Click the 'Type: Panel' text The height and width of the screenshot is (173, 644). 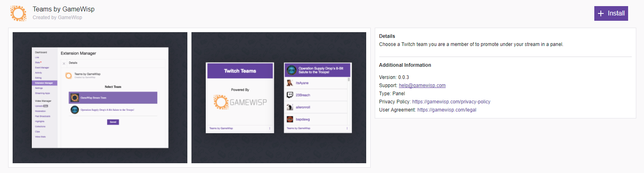[x=392, y=94]
